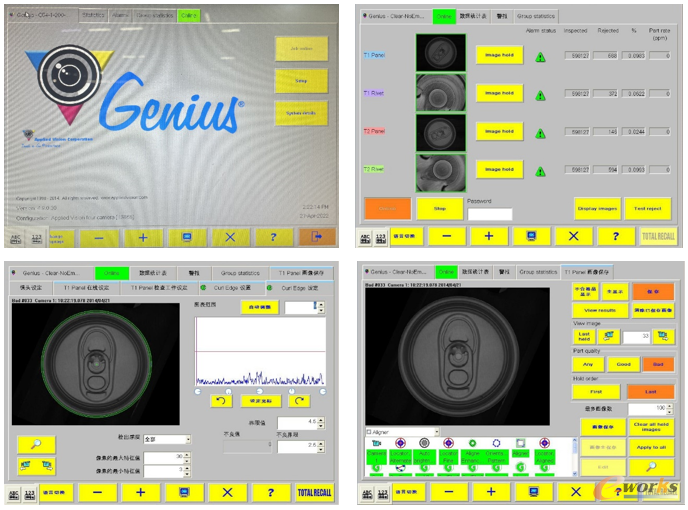This screenshot has width=688, height=510.
Task: Click the down arrow of the 3 value spinner
Action: (186, 474)
